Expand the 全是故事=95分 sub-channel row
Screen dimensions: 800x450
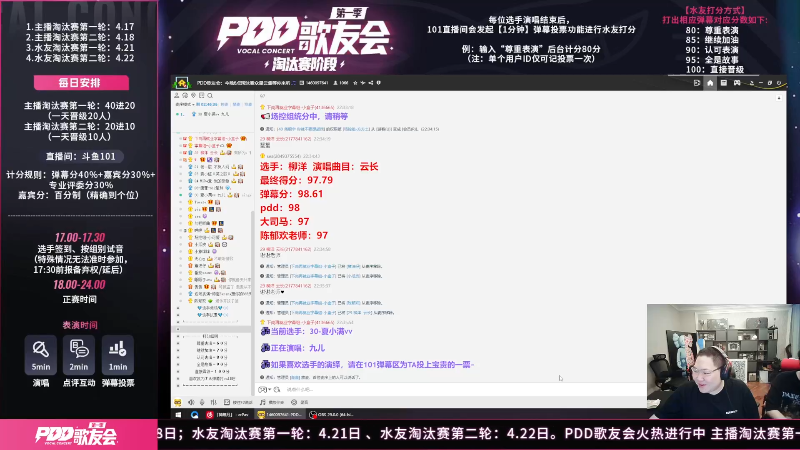pos(179,365)
